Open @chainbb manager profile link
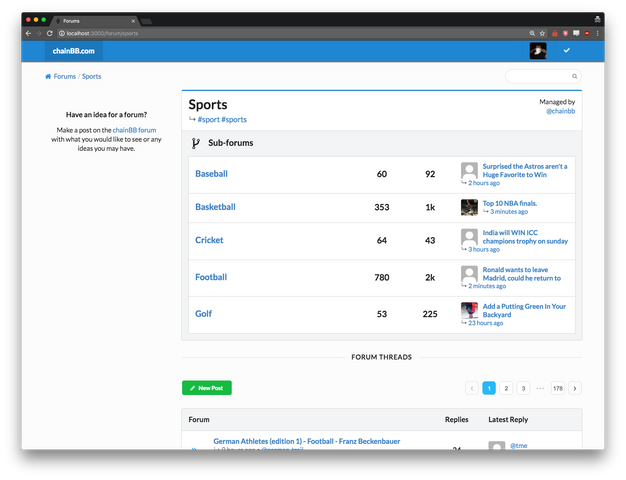This screenshot has width=626, height=480. (561, 111)
